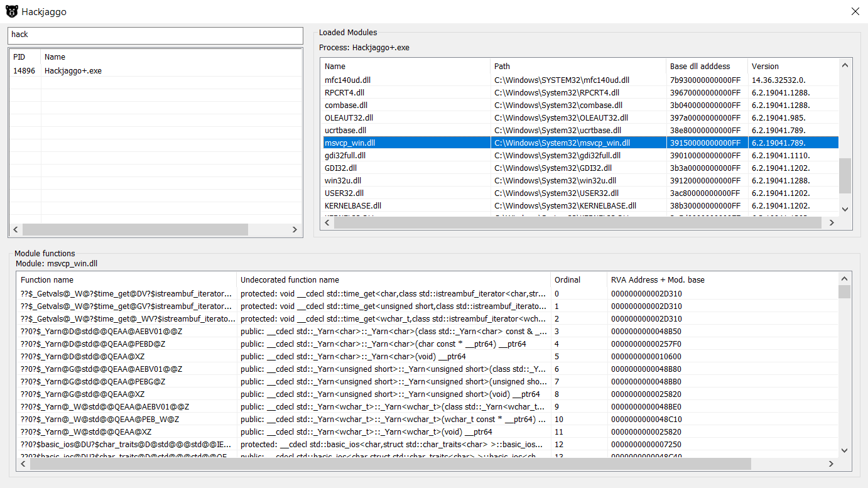Click the Ordinal column header

coord(568,279)
